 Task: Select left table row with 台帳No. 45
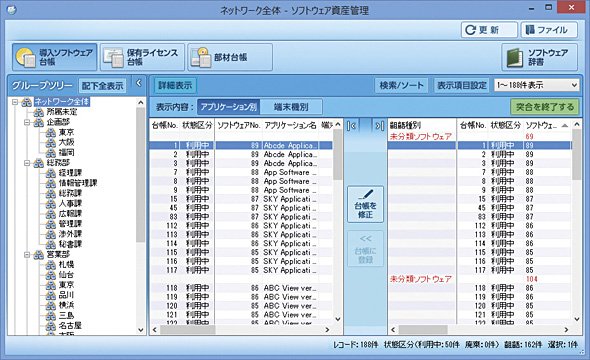(x=241, y=208)
